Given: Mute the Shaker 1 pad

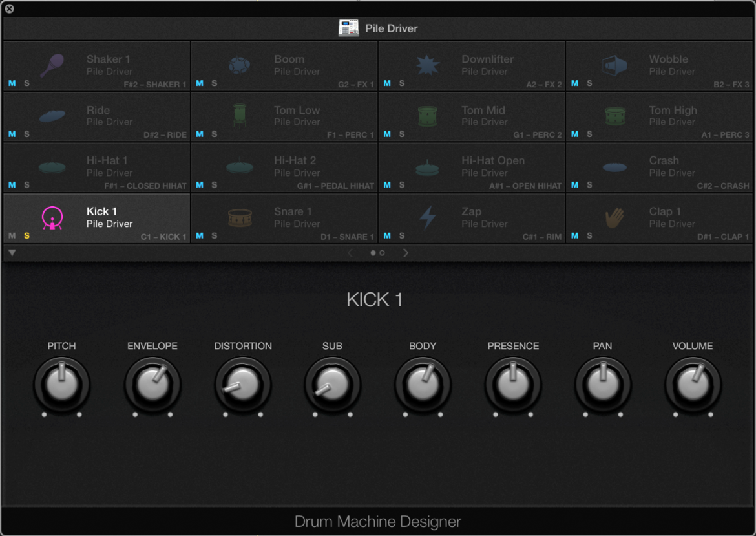Looking at the screenshot, I should point(12,83).
